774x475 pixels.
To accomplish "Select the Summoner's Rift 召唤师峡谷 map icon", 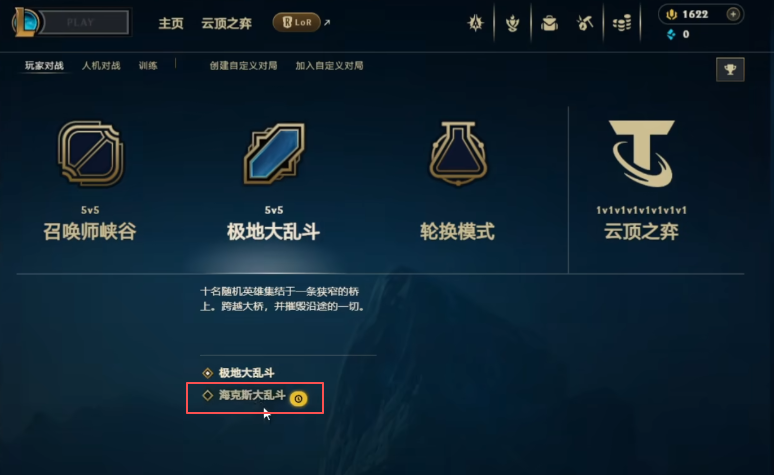I will [x=91, y=154].
